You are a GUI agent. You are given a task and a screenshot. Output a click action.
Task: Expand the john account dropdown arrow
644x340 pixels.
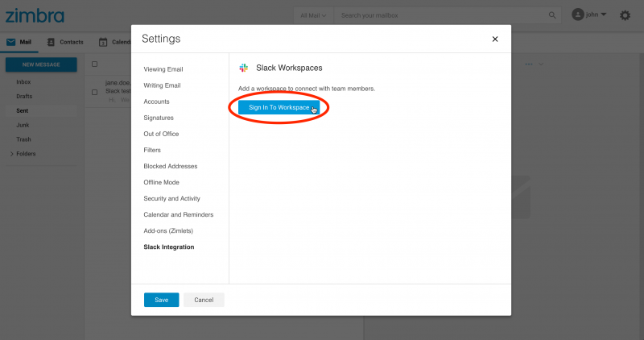(603, 15)
